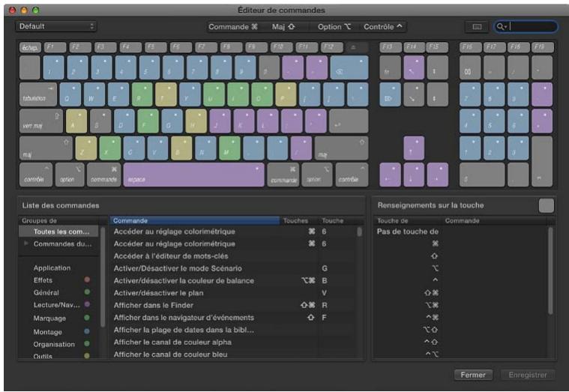Select Toutes les com… group
Screen dimensions: 569x392
pyautogui.click(x=58, y=232)
